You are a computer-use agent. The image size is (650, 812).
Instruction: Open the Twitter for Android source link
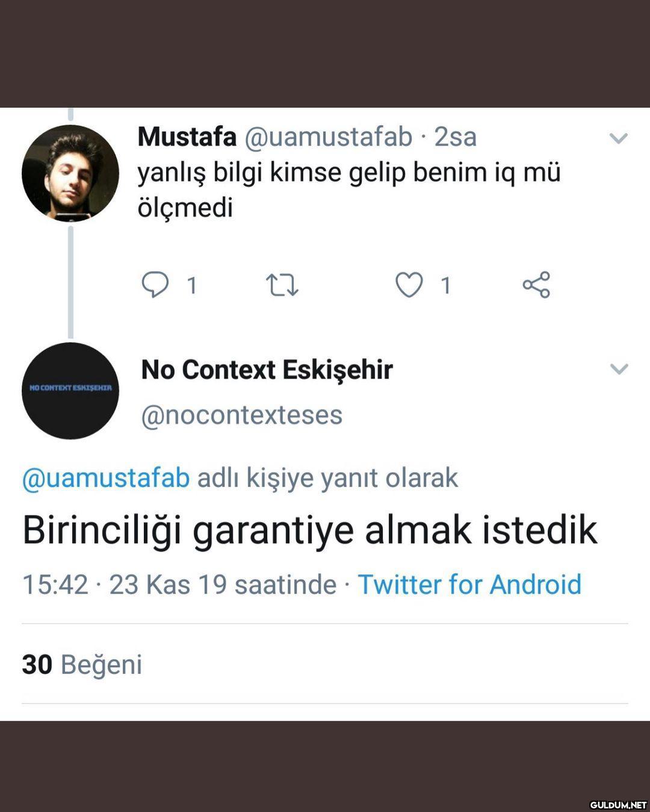pyautogui.click(x=469, y=585)
